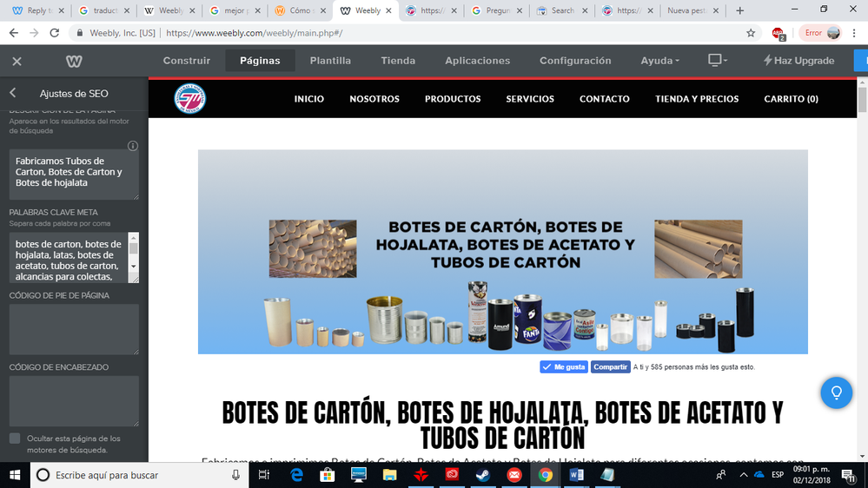This screenshot has height=488, width=868.
Task: Select the Páginas tab
Action: pyautogui.click(x=260, y=60)
